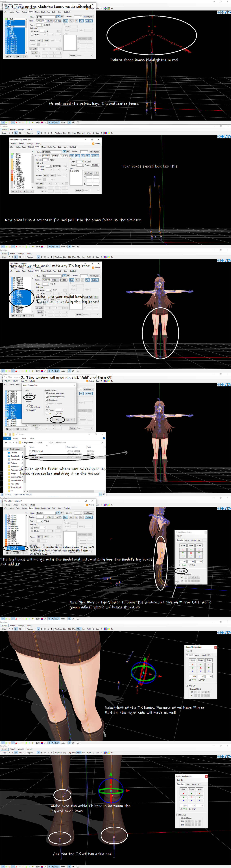The width and height of the screenshot is (231, 868).
Task: Choose the Vertex UV replace option
Action: pos(27,410)
